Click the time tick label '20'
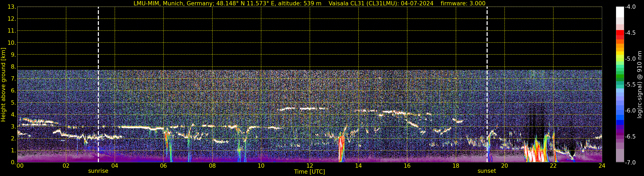The height and width of the screenshot is (176, 644). (505, 166)
